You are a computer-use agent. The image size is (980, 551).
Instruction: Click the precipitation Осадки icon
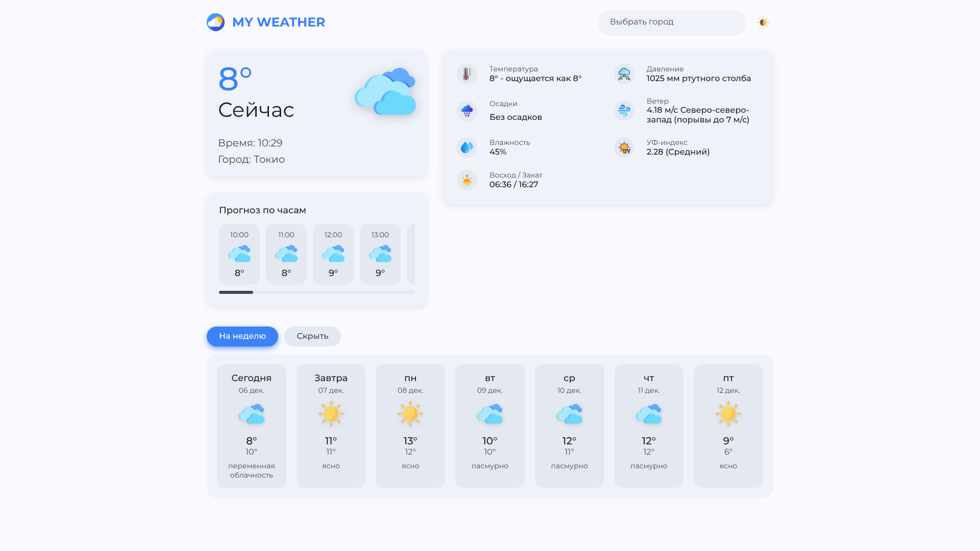pyautogui.click(x=467, y=111)
